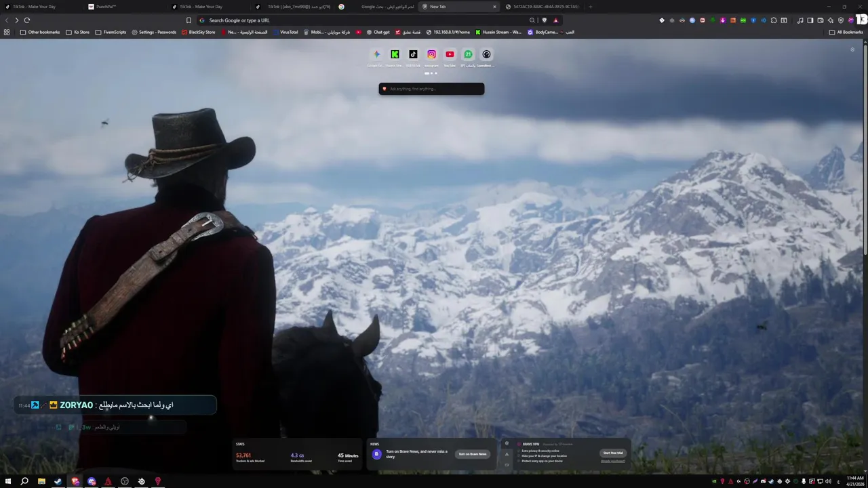Click the browser forward arrow
The height and width of the screenshot is (488, 868).
point(17,20)
